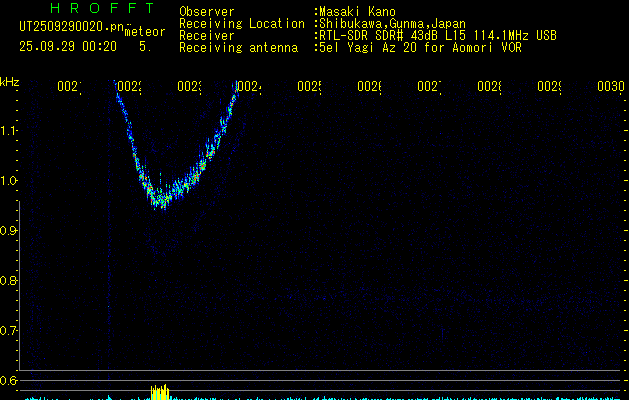Image resolution: width=629 pixels, height=400 pixels.
Task: Click the 0.6 frequency tick label
Action: (x=10, y=381)
